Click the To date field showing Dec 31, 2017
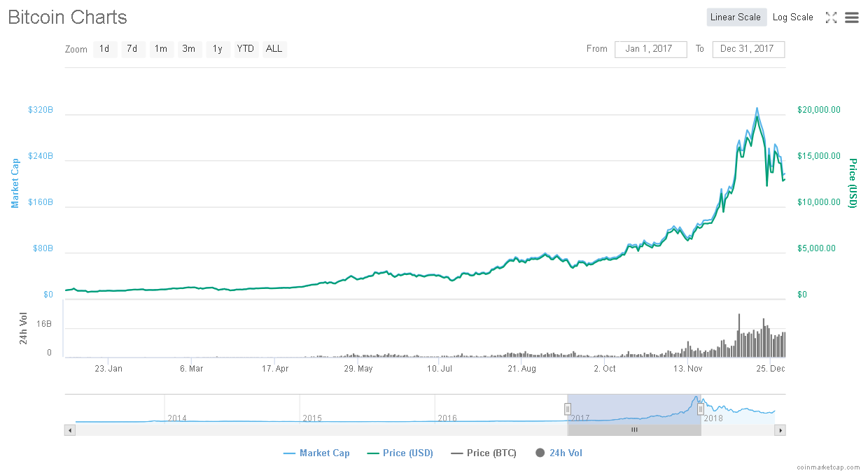 [748, 49]
